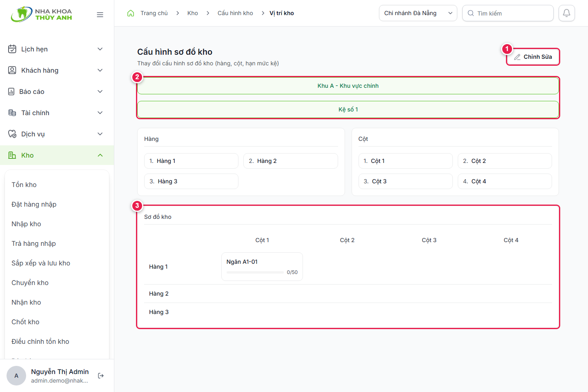Select Khu A - Khu vực chính bar

click(348, 86)
